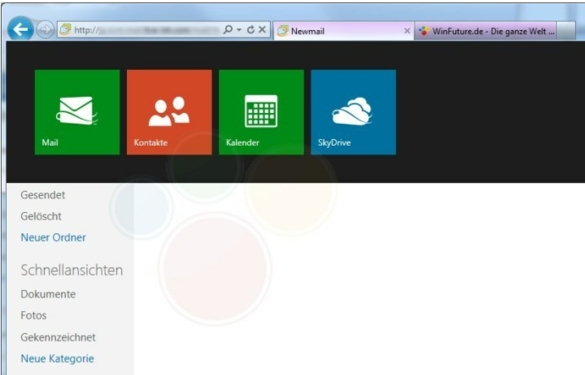Viewport: 585px width, 375px height.
Task: Open the Gelöscht folder
Action: click(41, 216)
